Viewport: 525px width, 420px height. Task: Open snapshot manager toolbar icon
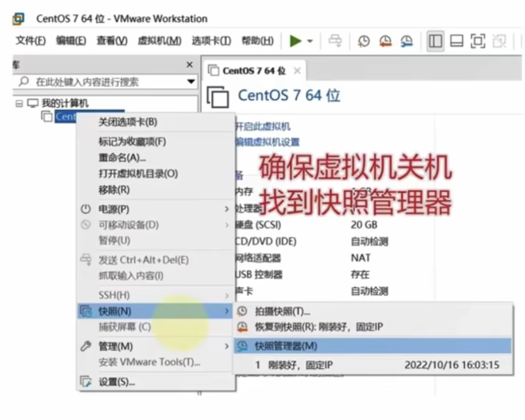(407, 41)
